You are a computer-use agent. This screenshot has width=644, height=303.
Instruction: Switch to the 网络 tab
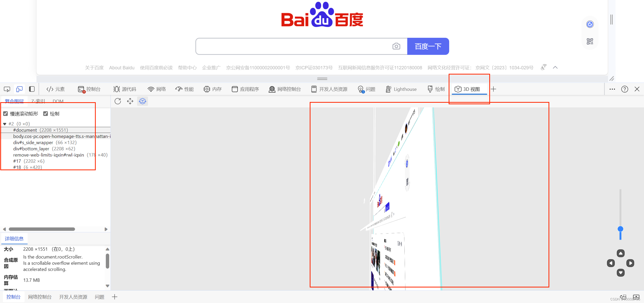pyautogui.click(x=157, y=89)
